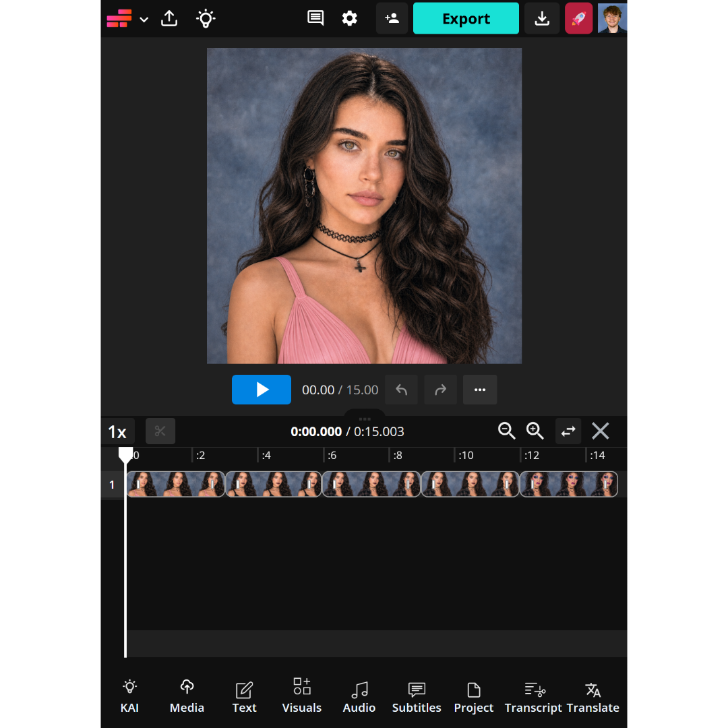
Task: Click the redo arrow
Action: (440, 390)
